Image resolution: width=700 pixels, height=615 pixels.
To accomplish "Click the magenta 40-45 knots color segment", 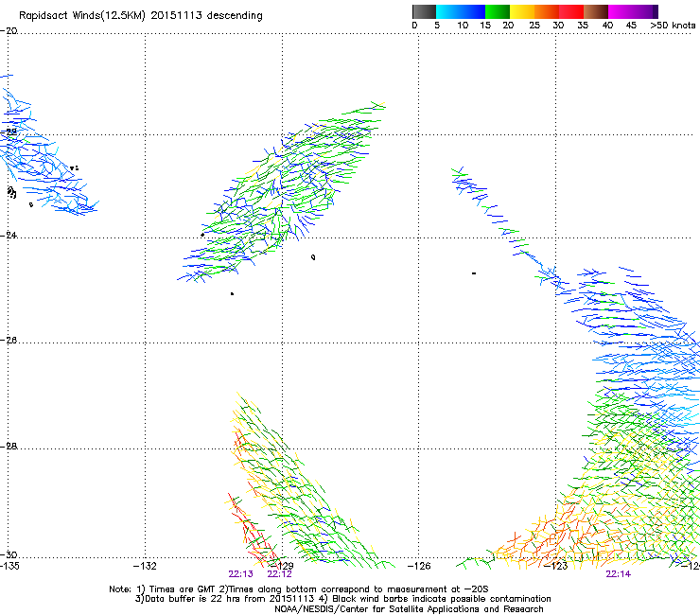I will point(621,11).
